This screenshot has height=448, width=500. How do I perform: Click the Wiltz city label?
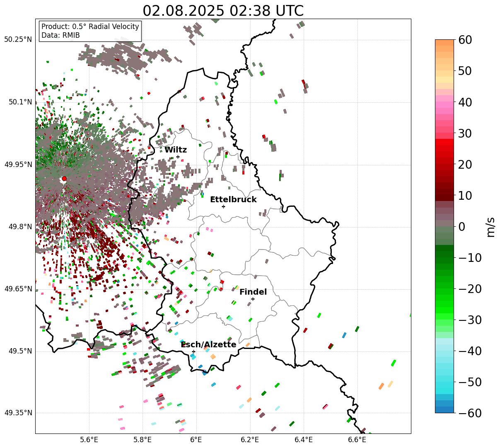point(176,150)
